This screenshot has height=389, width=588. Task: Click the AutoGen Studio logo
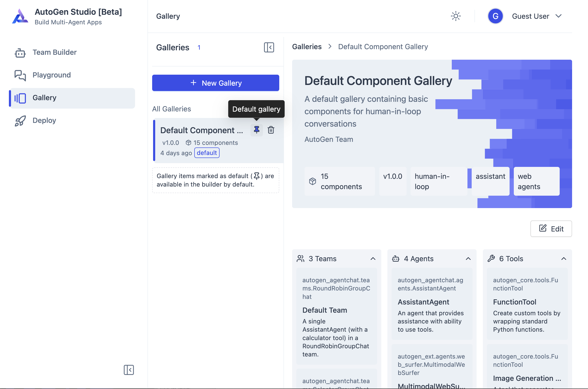click(20, 16)
